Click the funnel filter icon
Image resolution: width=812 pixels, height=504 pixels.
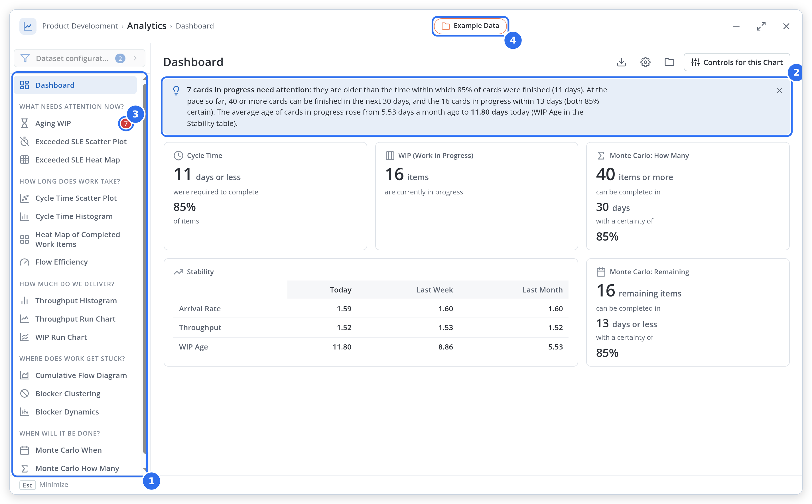pos(25,58)
